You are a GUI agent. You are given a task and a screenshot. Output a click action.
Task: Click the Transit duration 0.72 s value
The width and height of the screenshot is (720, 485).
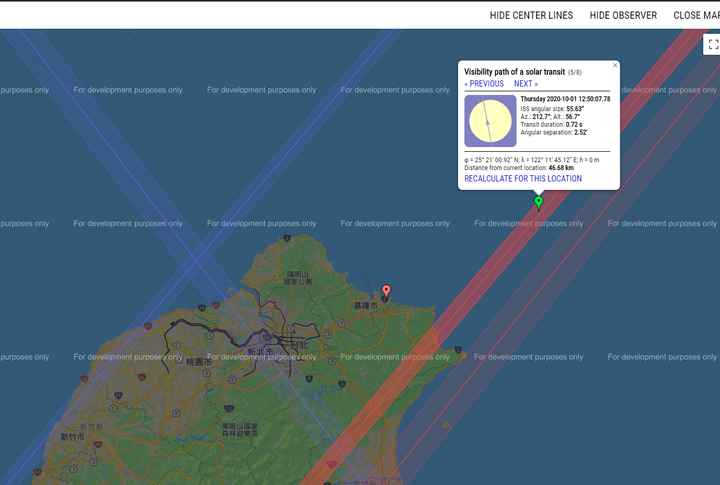coord(574,125)
